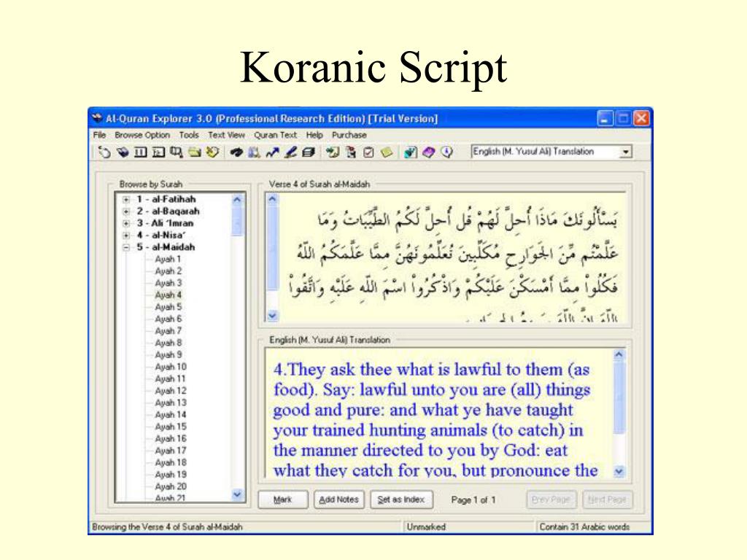Open the Quran Text menu
This screenshot has height=560, width=747.
[275, 135]
